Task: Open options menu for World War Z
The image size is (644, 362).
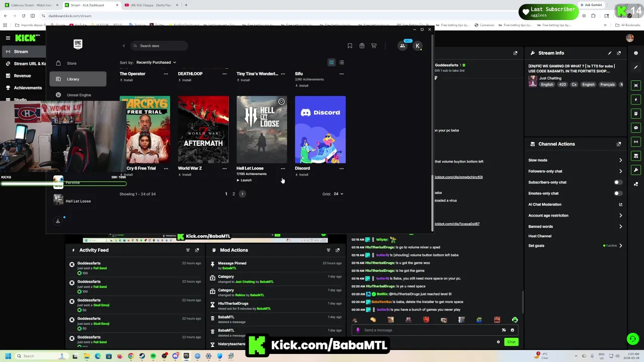Action: pyautogui.click(x=224, y=168)
